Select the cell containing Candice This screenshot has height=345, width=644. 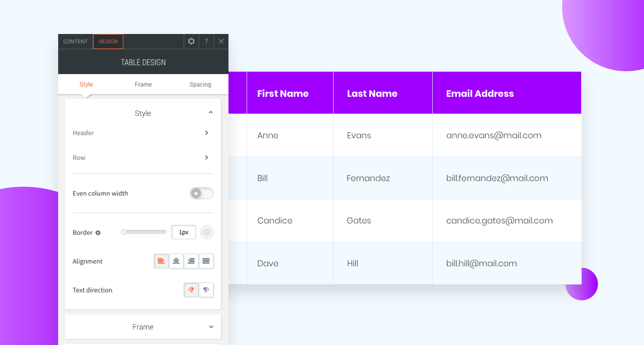(x=290, y=221)
